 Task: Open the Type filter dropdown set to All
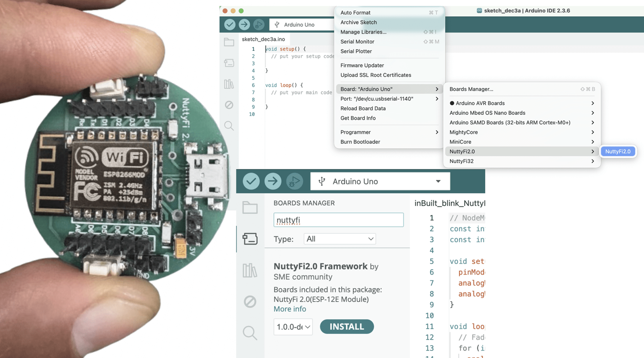tap(340, 239)
